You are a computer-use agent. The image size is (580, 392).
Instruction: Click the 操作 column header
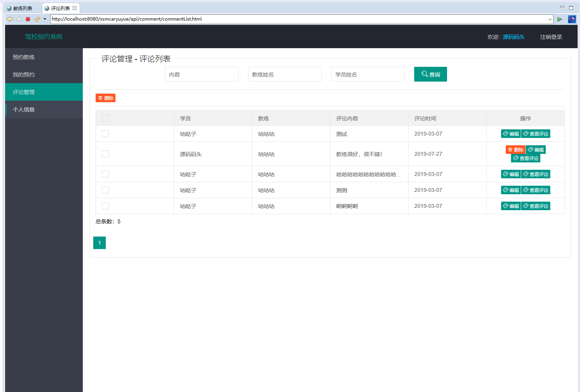pos(526,118)
